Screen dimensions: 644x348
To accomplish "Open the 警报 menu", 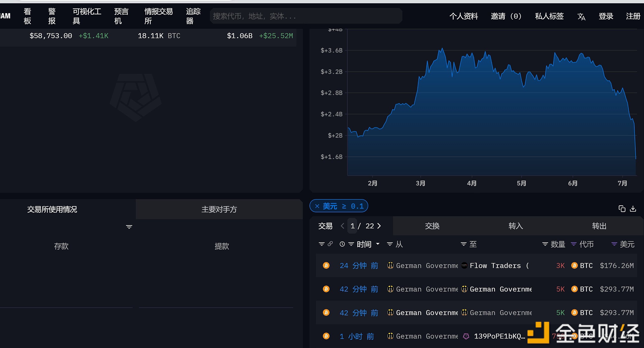I will tap(52, 16).
